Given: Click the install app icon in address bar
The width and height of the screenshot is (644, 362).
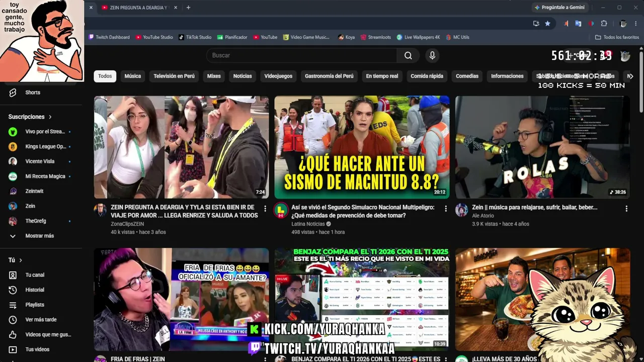Looking at the screenshot, I should (536, 23).
